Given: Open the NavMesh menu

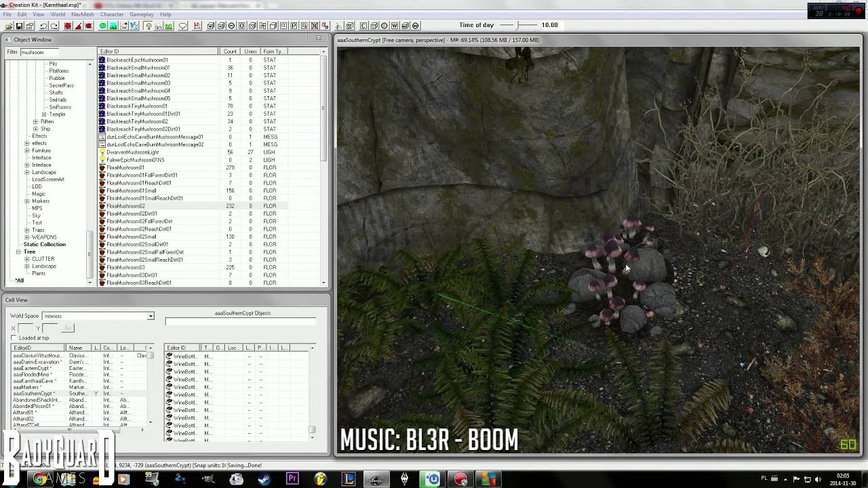Looking at the screenshot, I should (x=83, y=14).
